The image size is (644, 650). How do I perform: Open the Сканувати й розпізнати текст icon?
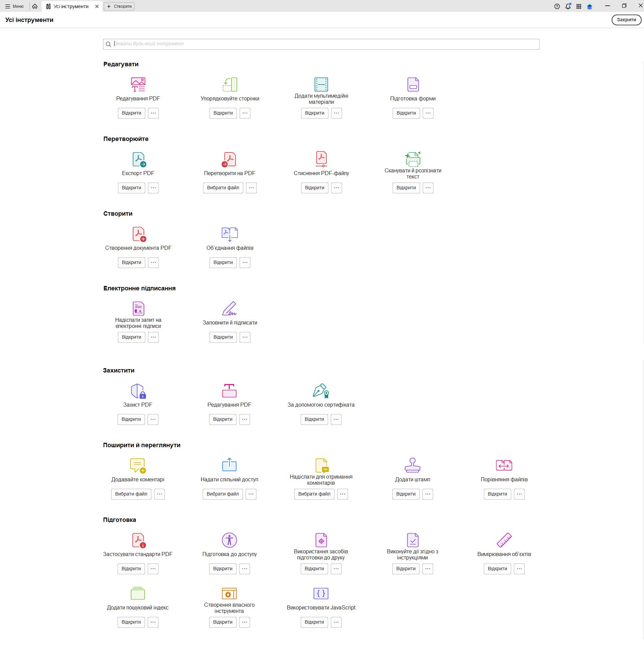click(x=413, y=159)
